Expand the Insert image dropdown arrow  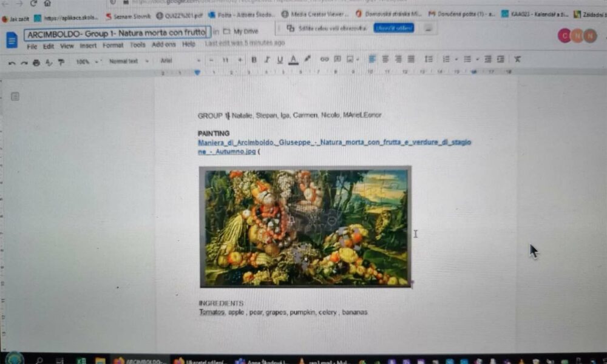pos(358,59)
